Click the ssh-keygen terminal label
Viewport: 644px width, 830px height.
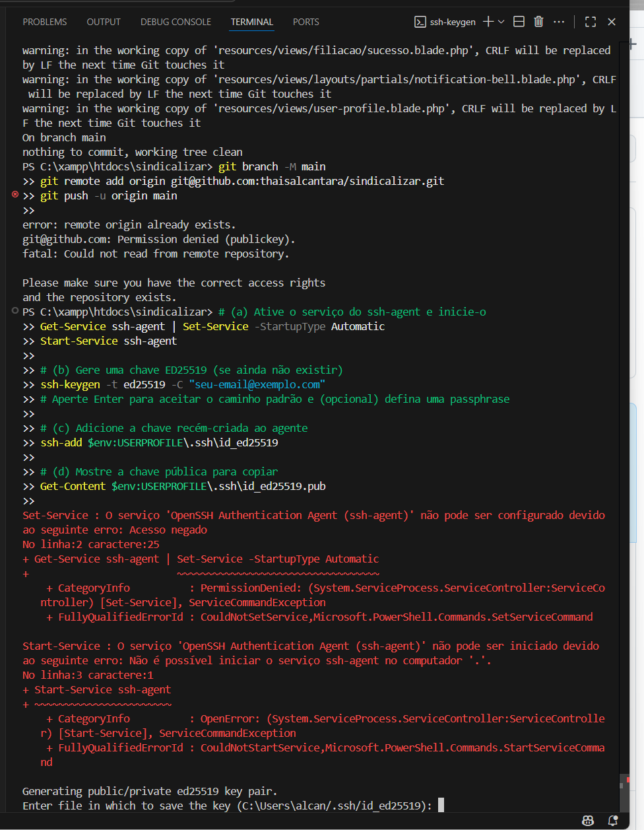click(452, 22)
